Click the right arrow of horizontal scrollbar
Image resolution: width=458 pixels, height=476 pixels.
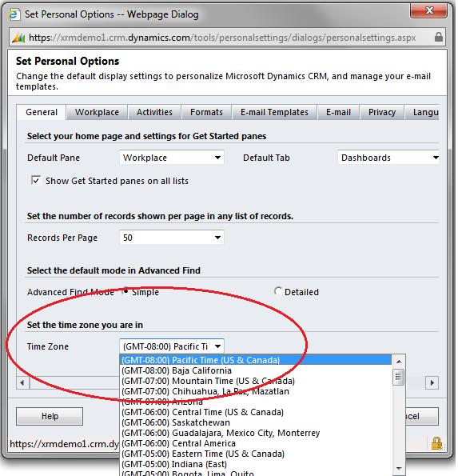click(x=432, y=382)
